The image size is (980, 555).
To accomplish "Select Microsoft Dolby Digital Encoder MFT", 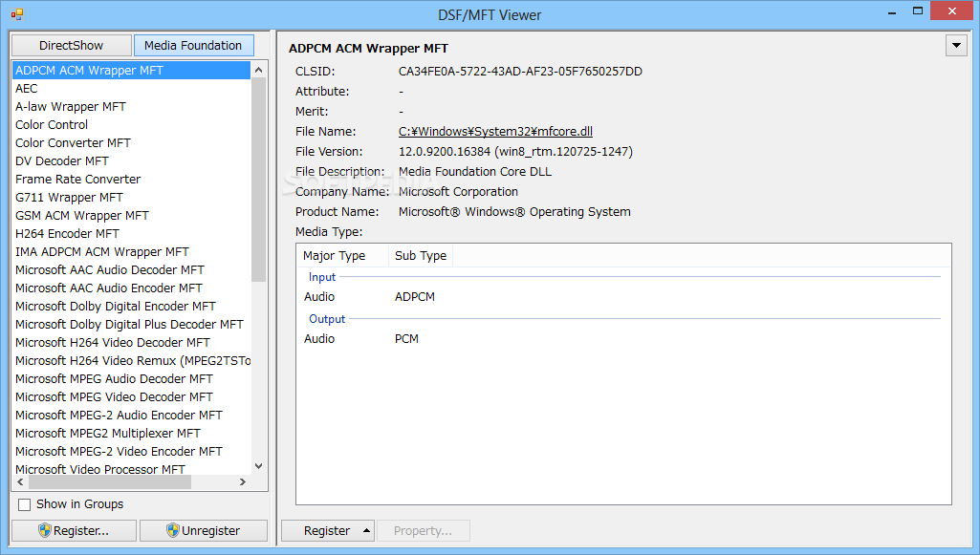I will tap(131, 306).
